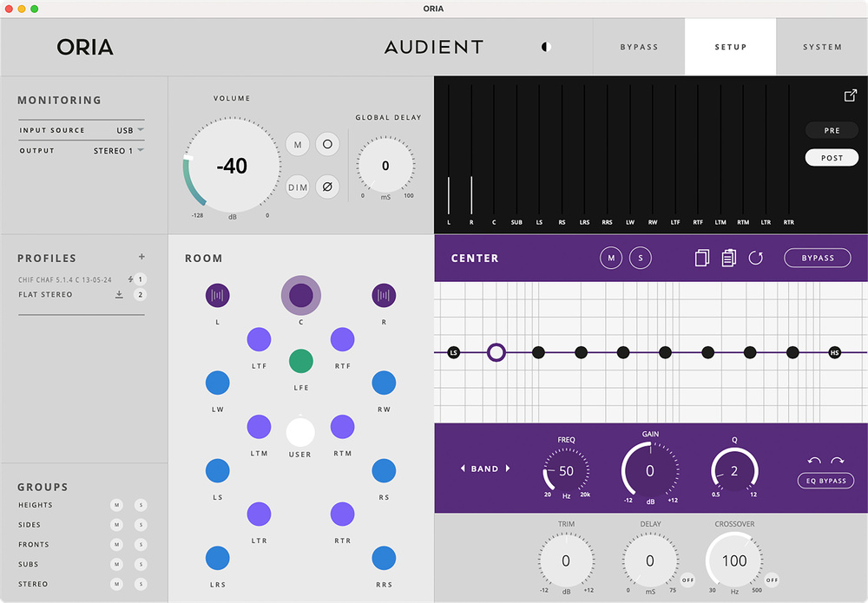Select the LFE speaker in room
The height and width of the screenshot is (603, 868).
[x=300, y=360]
